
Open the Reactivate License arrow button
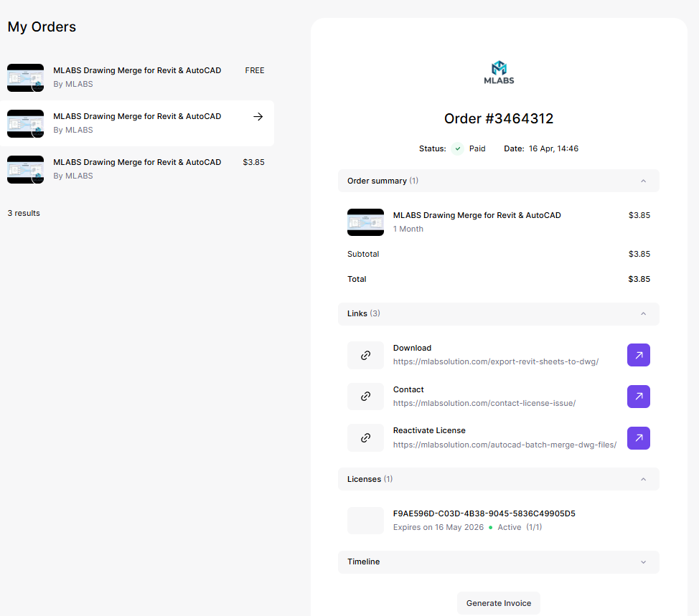coord(639,438)
